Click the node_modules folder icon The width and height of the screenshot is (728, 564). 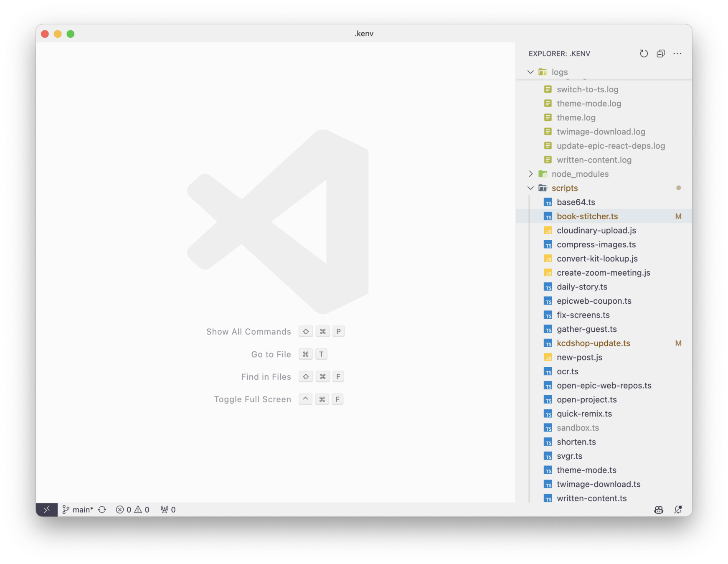[543, 174]
